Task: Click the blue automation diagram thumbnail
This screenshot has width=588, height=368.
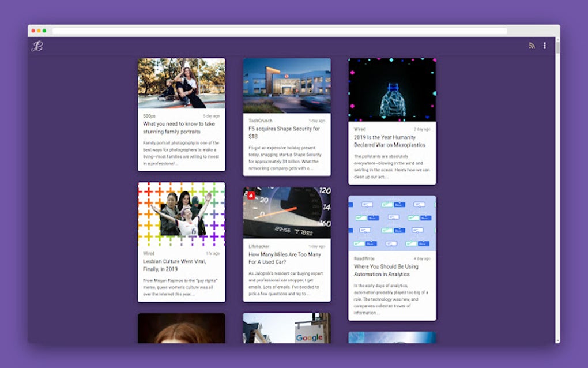Action: [x=393, y=224]
